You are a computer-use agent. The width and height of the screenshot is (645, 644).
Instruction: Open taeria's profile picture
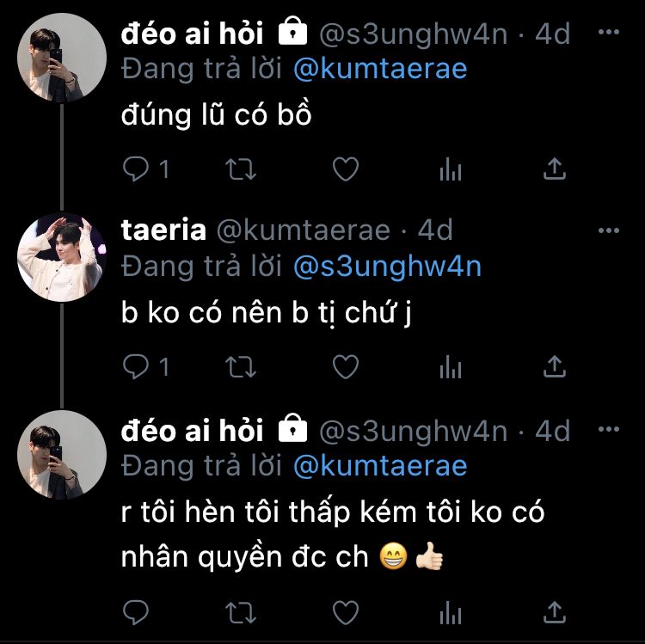tap(62, 257)
